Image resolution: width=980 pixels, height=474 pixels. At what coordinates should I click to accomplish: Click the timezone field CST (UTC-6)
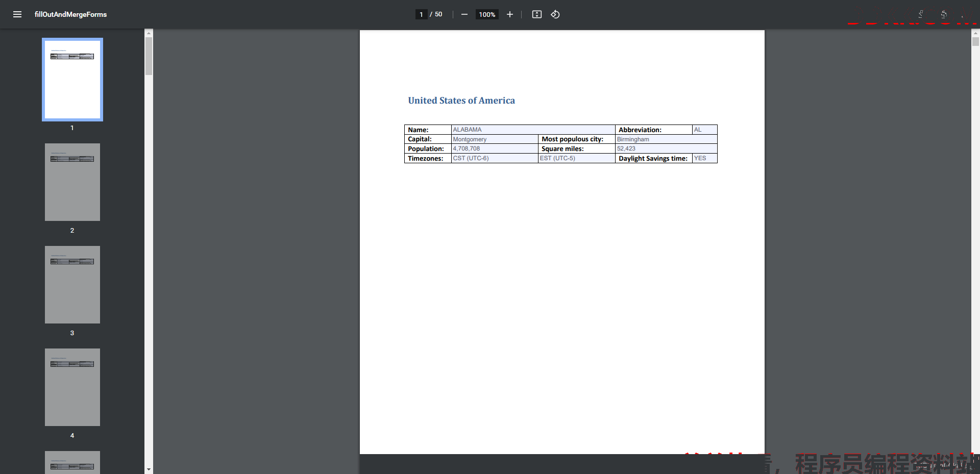[x=495, y=158]
